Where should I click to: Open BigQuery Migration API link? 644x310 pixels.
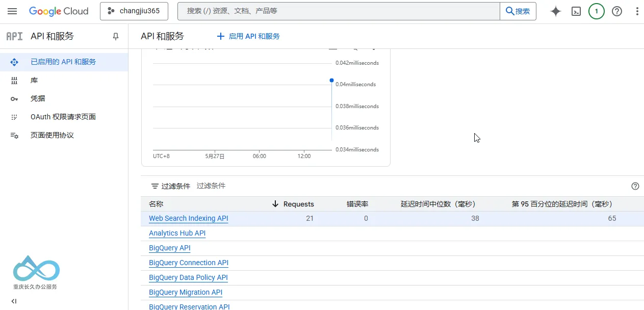coord(186,292)
